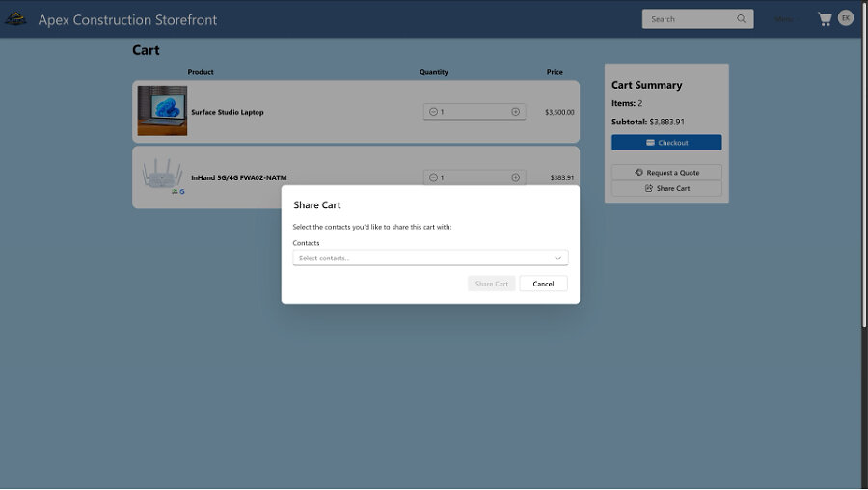
Task: Expand contacts list using chevron arrow
Action: [x=557, y=258]
